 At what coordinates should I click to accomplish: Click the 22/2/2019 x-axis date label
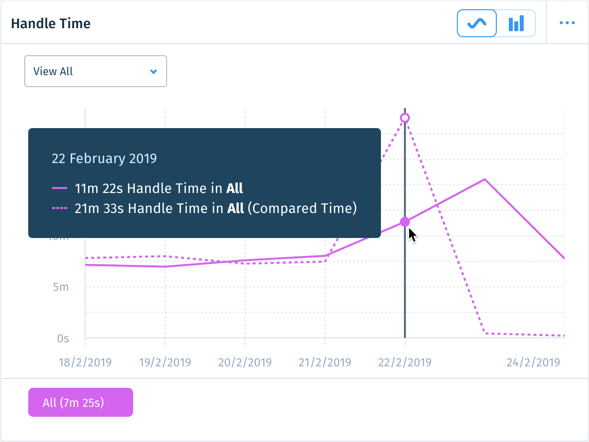(405, 362)
